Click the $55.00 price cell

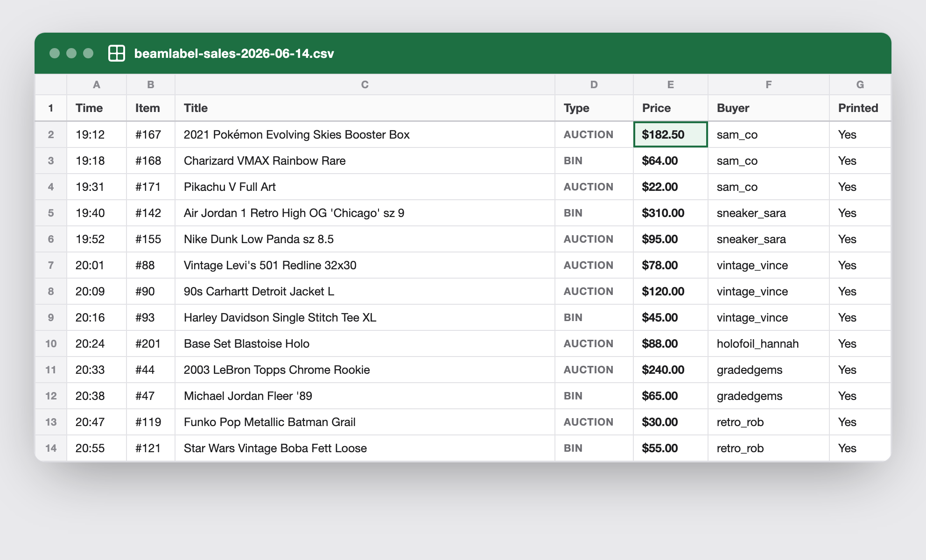click(x=671, y=448)
